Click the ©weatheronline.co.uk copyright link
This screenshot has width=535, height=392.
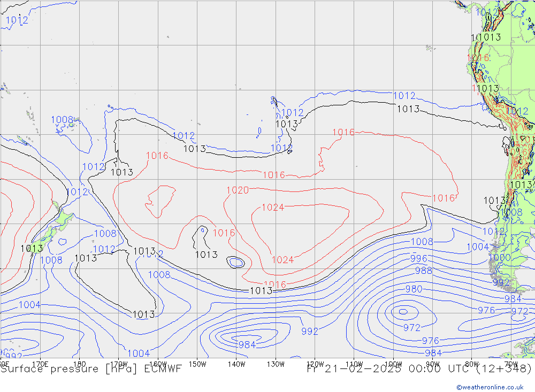click(490, 387)
